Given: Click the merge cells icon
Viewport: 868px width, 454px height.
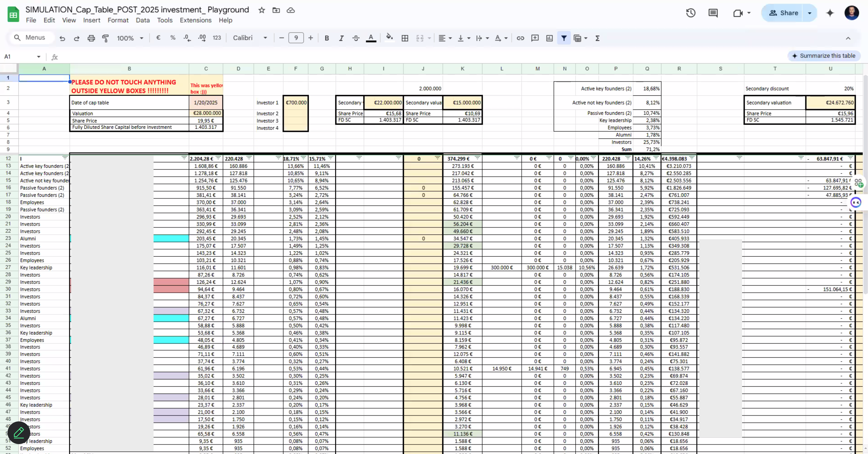Looking at the screenshot, I should [x=420, y=39].
